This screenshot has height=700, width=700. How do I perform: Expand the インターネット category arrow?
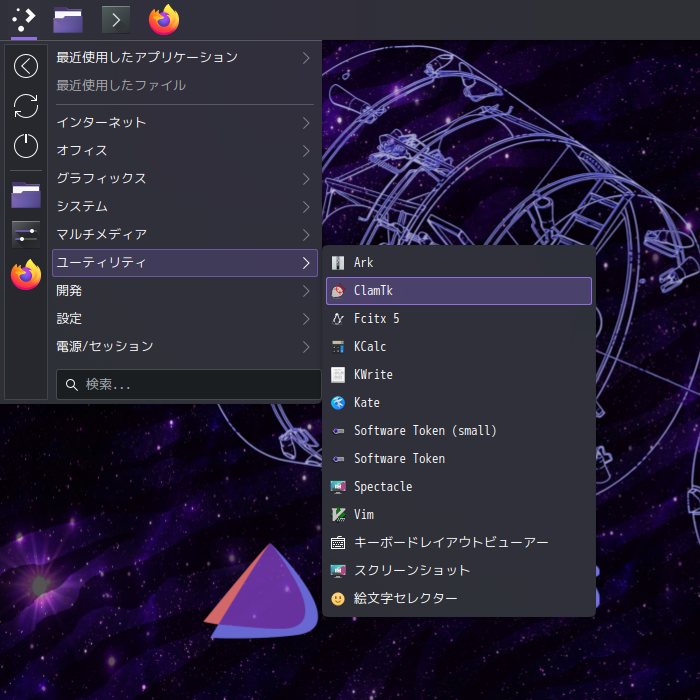[x=306, y=123]
